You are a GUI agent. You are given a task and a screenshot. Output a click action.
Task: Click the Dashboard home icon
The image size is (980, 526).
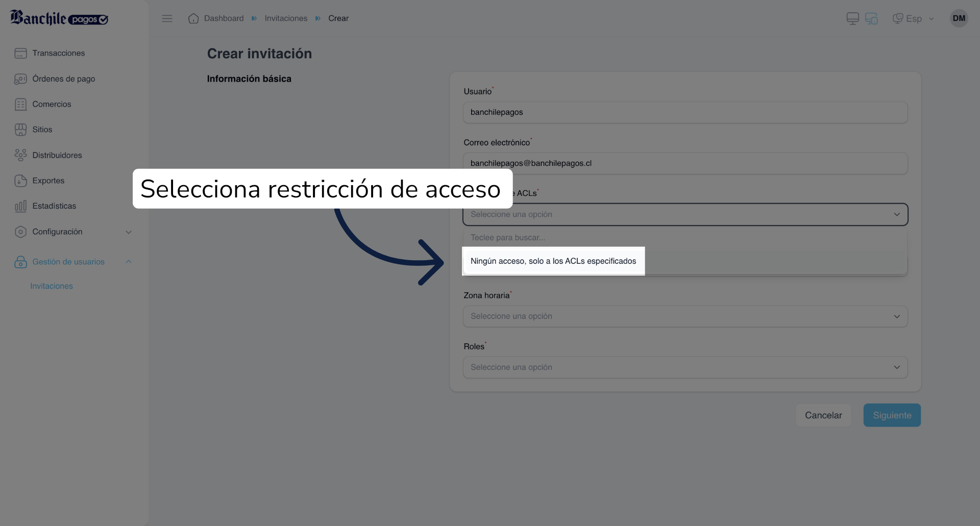tap(193, 18)
